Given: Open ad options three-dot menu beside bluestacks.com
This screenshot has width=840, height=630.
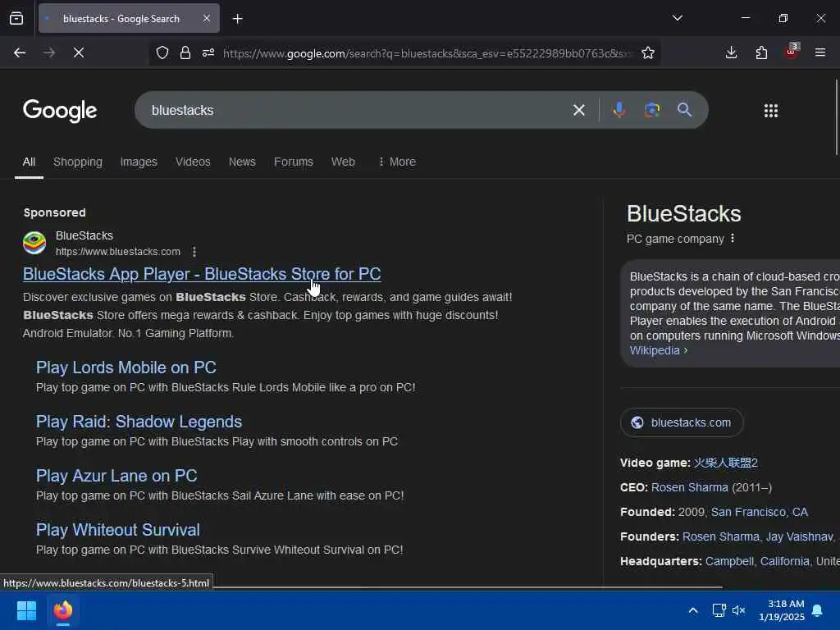Looking at the screenshot, I should tap(194, 252).
